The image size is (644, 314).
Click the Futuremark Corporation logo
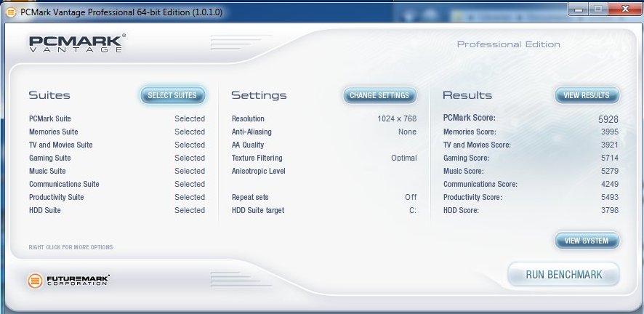coord(68,281)
